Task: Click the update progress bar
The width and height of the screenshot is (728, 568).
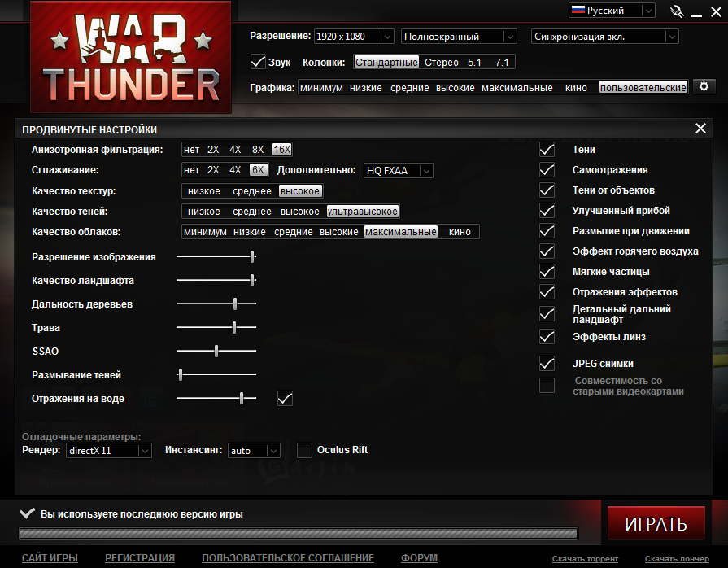Action: 299,534
